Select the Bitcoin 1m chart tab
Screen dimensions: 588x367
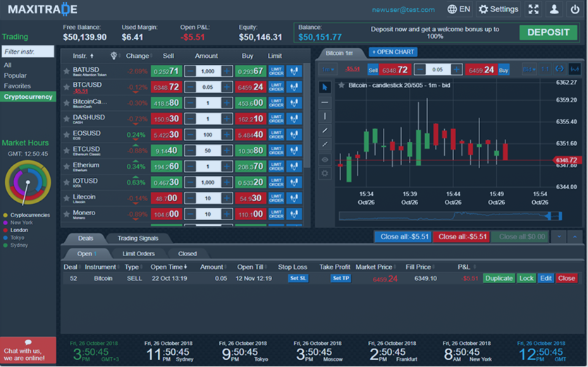point(339,53)
